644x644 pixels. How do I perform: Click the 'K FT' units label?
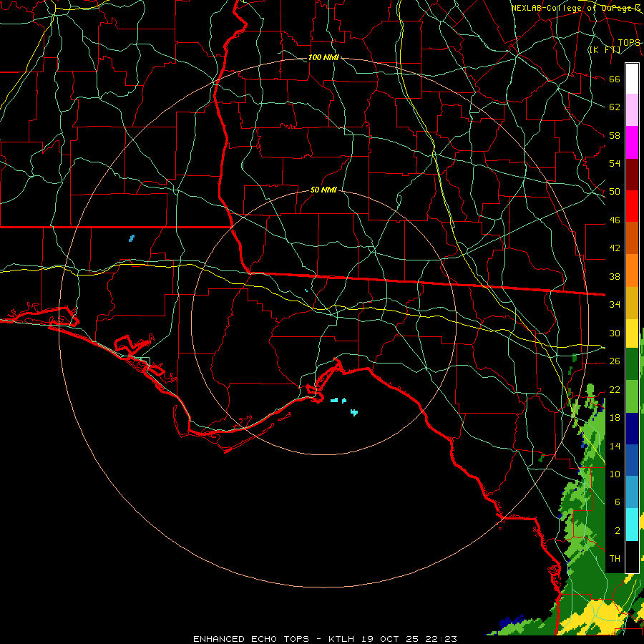click(x=605, y=49)
